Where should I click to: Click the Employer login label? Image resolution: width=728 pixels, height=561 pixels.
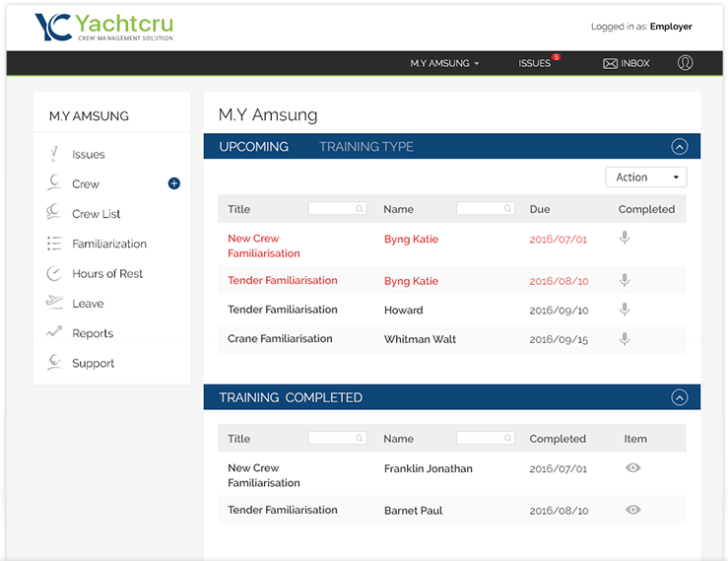point(671,27)
